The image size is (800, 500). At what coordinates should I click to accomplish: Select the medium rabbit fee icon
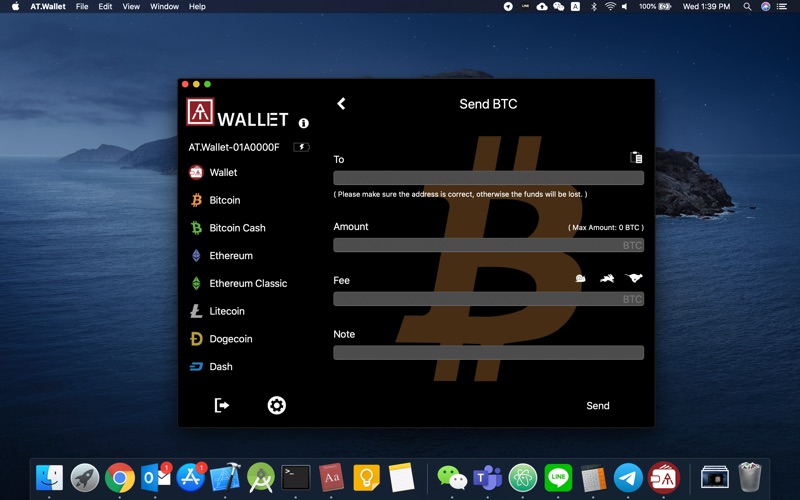pos(607,278)
